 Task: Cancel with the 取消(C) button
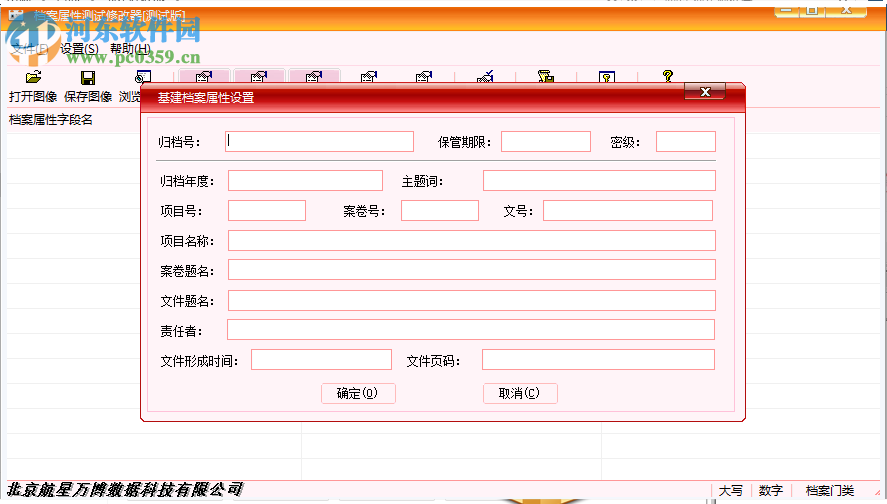click(520, 393)
